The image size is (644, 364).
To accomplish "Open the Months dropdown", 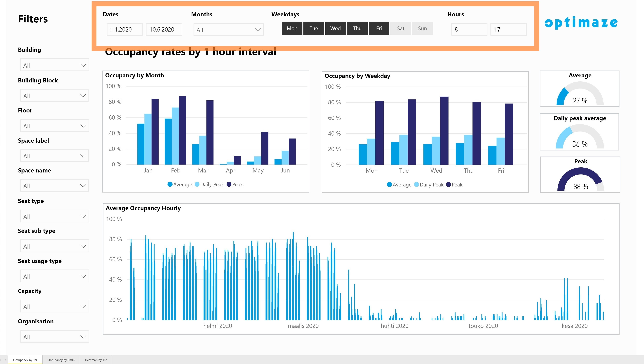I will tap(228, 30).
